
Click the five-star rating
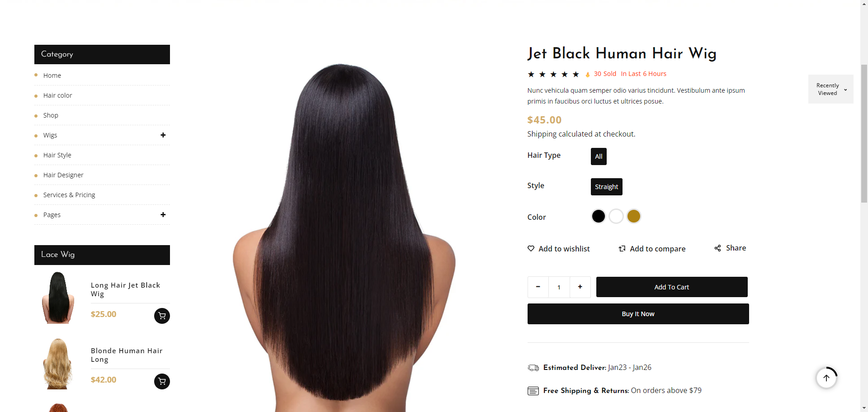(x=553, y=74)
